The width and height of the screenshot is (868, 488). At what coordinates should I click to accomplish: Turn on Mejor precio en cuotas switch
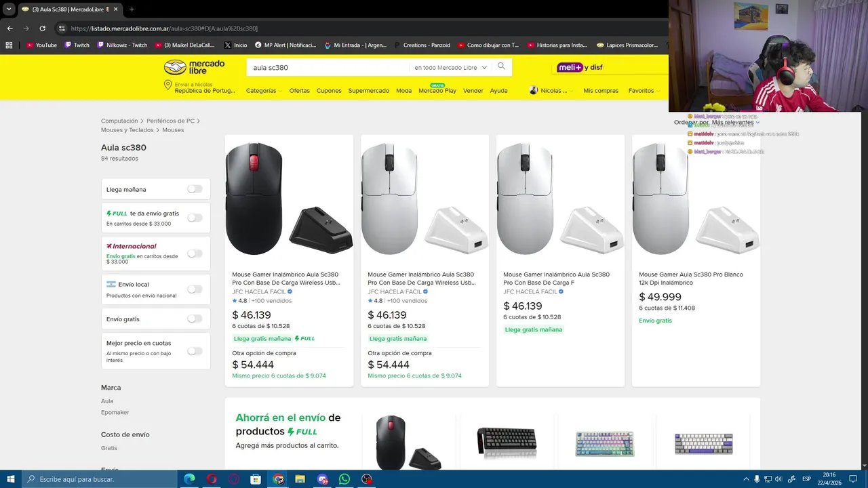195,351
